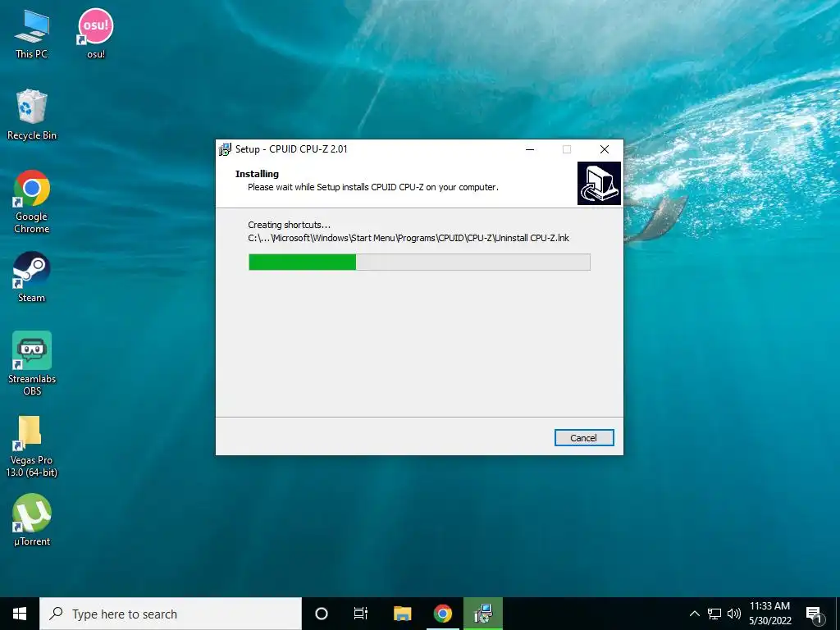Screen dimensions: 840x630
Task: Open File Explorer from the taskbar
Action: click(x=402, y=614)
